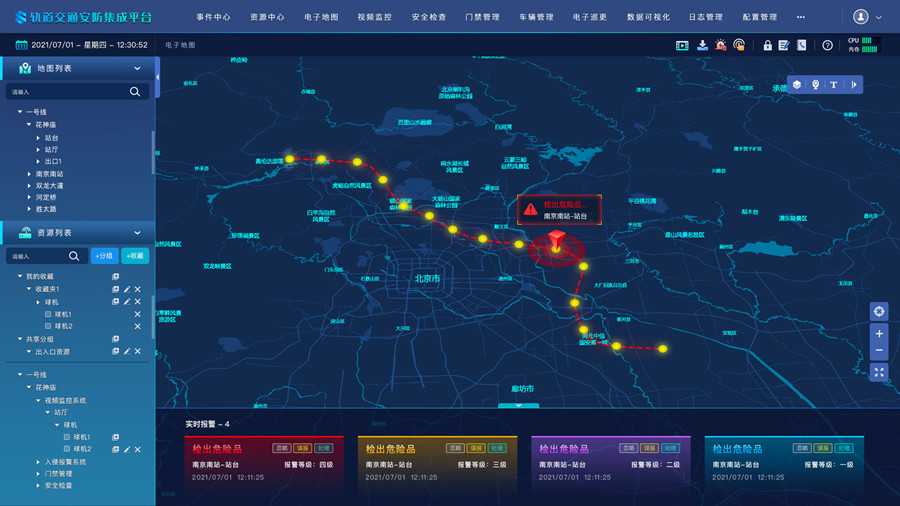
Task: Click the +收藏 button
Action: (135, 256)
